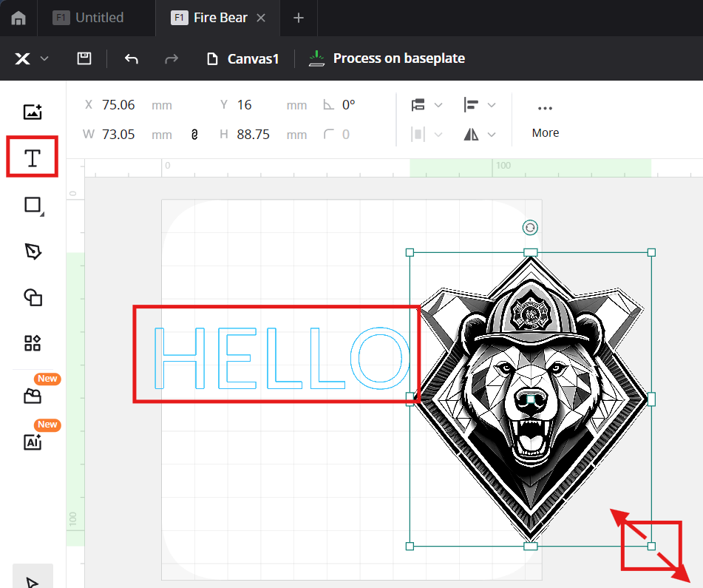Save the project with the save icon
This screenshot has height=588, width=703.
click(x=84, y=58)
